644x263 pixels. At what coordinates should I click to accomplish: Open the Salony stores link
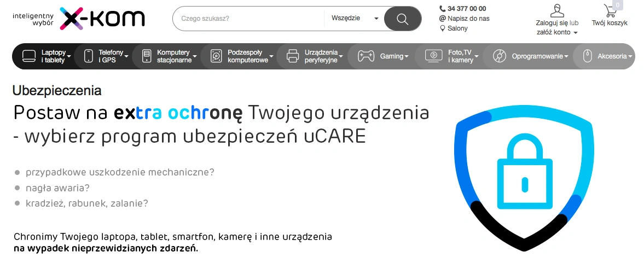pyautogui.click(x=457, y=28)
